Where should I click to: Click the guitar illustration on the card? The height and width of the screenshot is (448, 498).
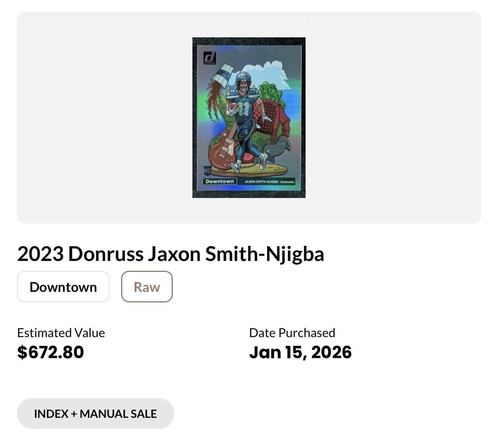(x=223, y=148)
